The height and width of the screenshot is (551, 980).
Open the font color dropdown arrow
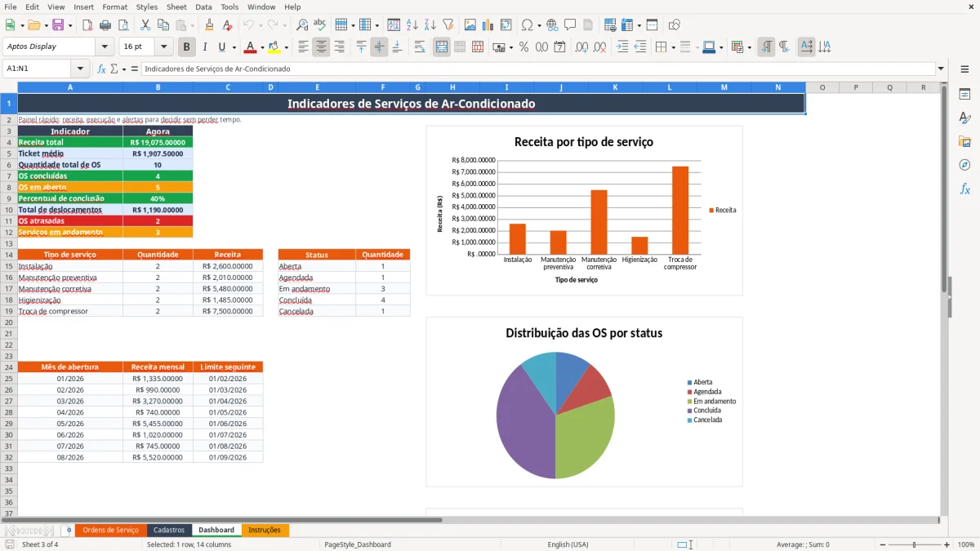[x=261, y=47]
